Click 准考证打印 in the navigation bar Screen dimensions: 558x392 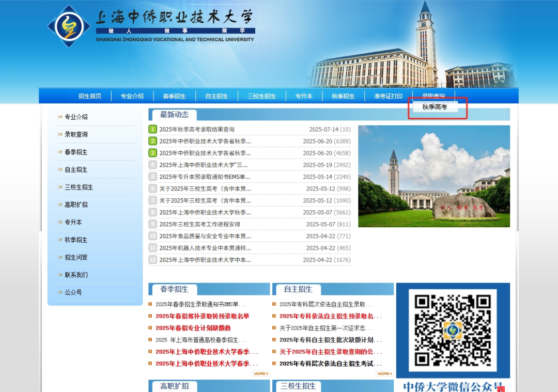click(388, 96)
